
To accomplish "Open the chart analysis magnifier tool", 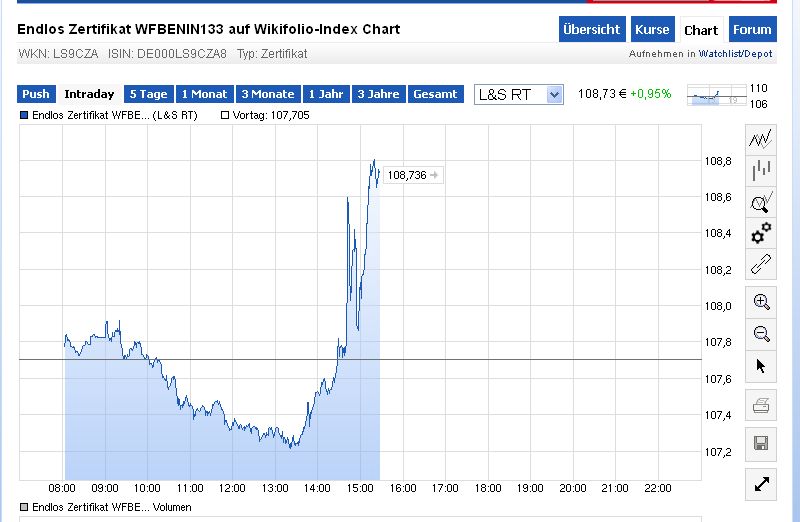I will [761, 202].
